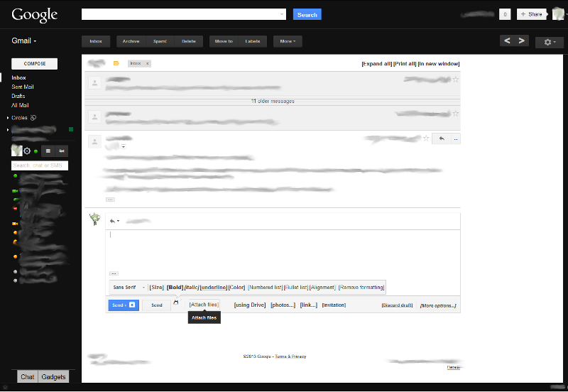Remove the Inbox label with x
The image size is (568, 392).
(148, 63)
